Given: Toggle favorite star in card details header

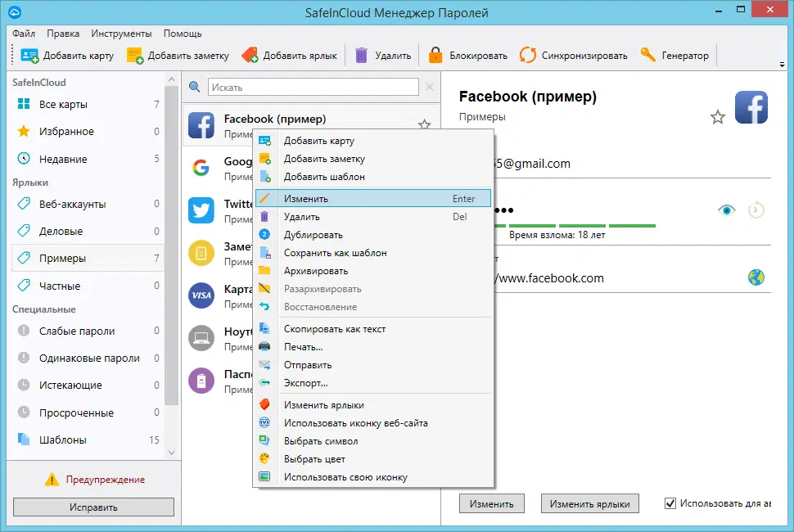Looking at the screenshot, I should pyautogui.click(x=718, y=117).
